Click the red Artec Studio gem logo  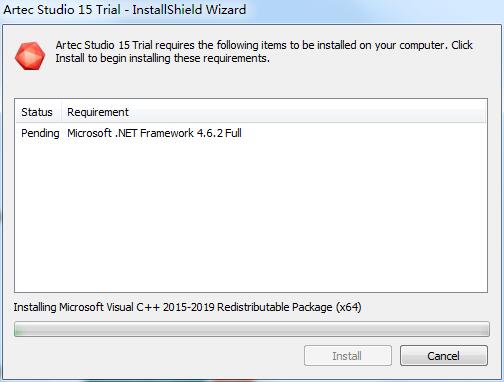pyautogui.click(x=30, y=56)
